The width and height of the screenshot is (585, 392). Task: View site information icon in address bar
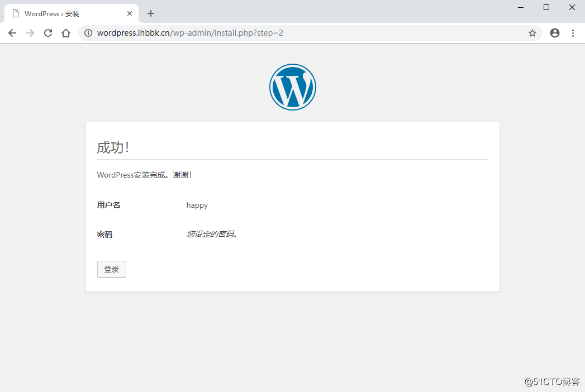pos(88,33)
